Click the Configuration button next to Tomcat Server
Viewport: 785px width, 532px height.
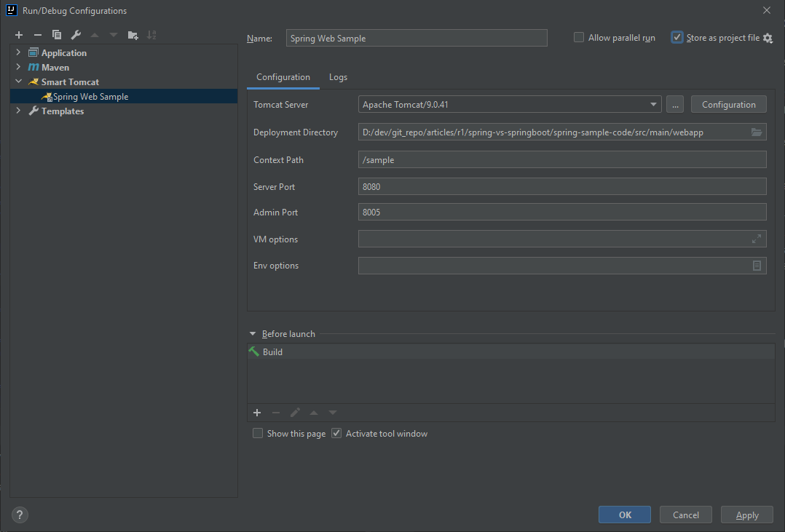click(728, 105)
